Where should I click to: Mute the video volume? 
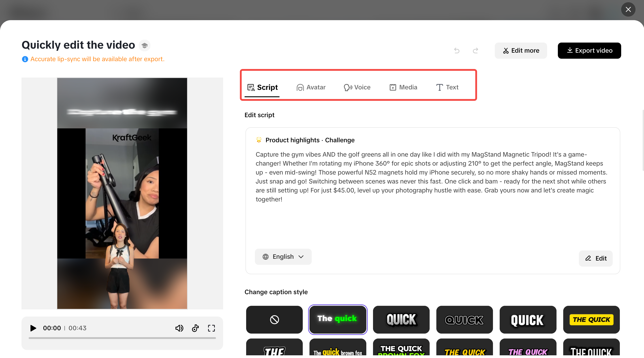(x=179, y=328)
